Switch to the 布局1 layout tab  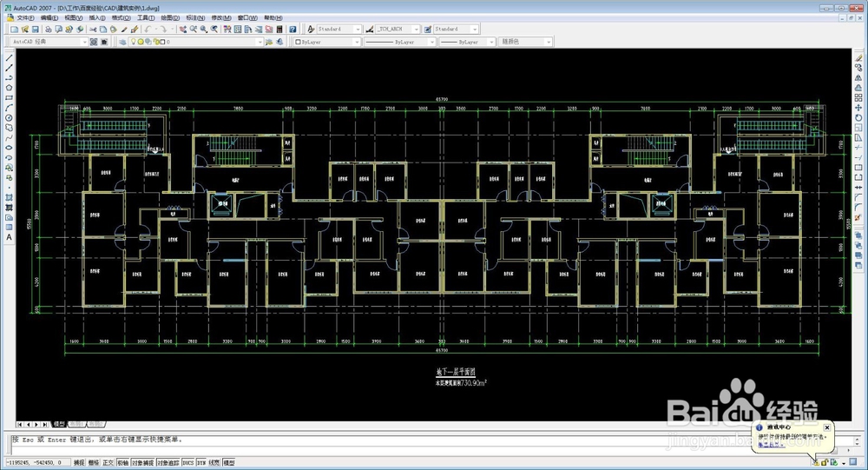point(77,424)
